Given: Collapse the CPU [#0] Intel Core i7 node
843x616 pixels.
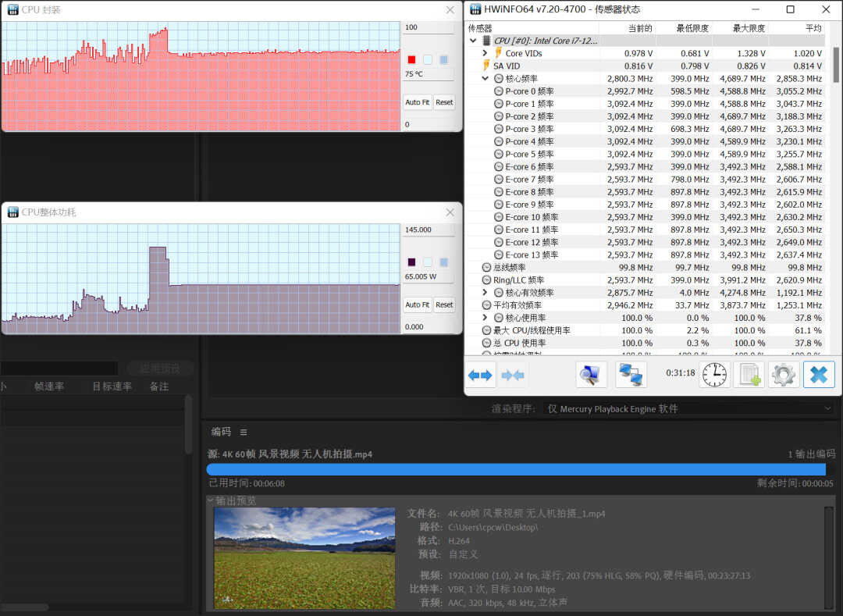Looking at the screenshot, I should 473,41.
